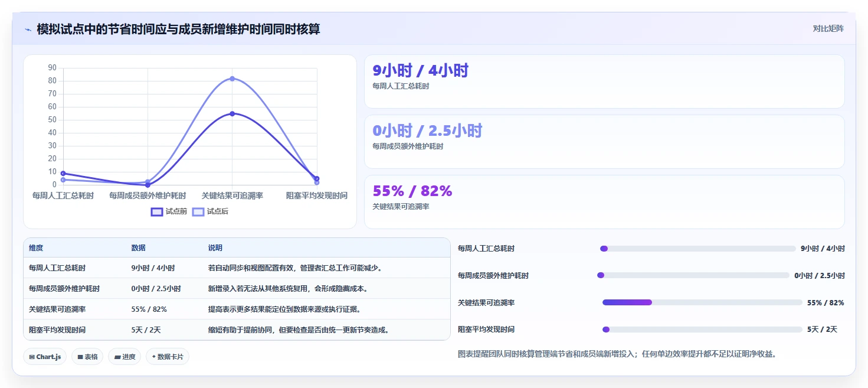Select the 0小时 / 2.5小时 metric card
Viewport: 868px width, 388px height.
tap(604, 142)
